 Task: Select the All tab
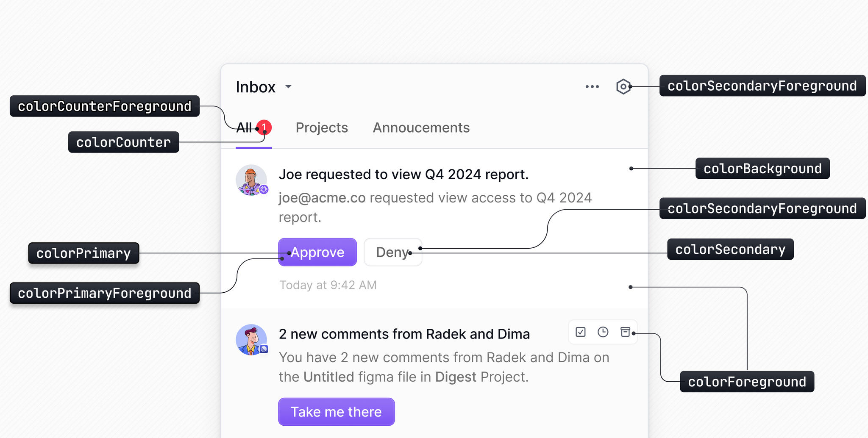[x=244, y=128]
